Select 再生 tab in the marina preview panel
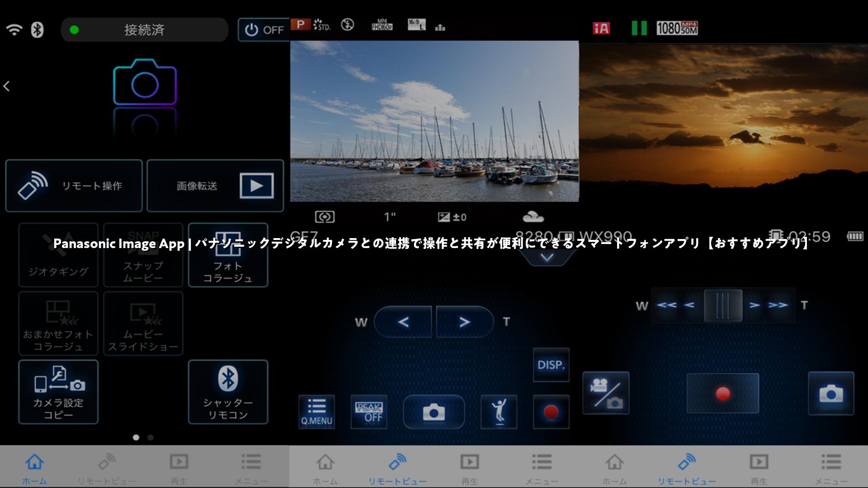Viewport: 868px width, 488px height. [x=470, y=469]
